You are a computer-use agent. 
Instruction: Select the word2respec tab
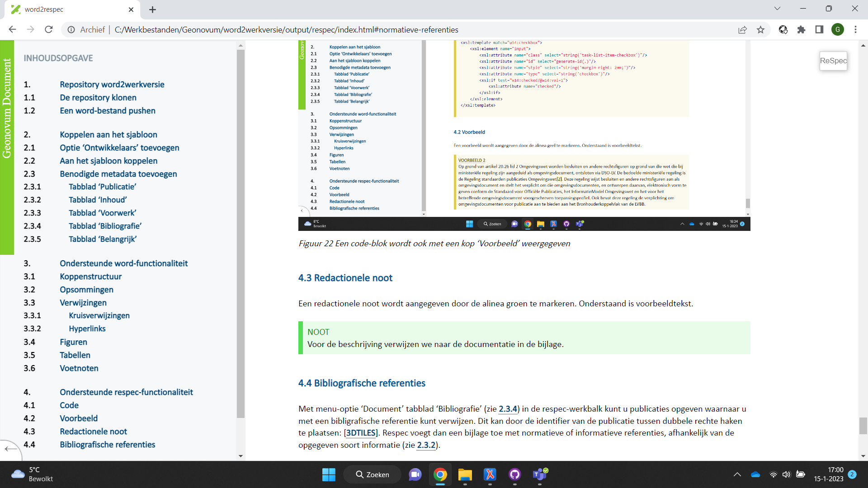pos(72,9)
